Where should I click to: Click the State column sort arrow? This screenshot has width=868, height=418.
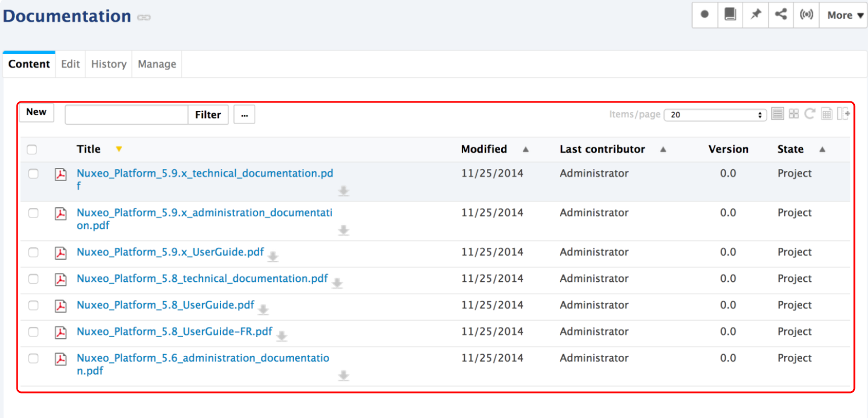point(822,149)
